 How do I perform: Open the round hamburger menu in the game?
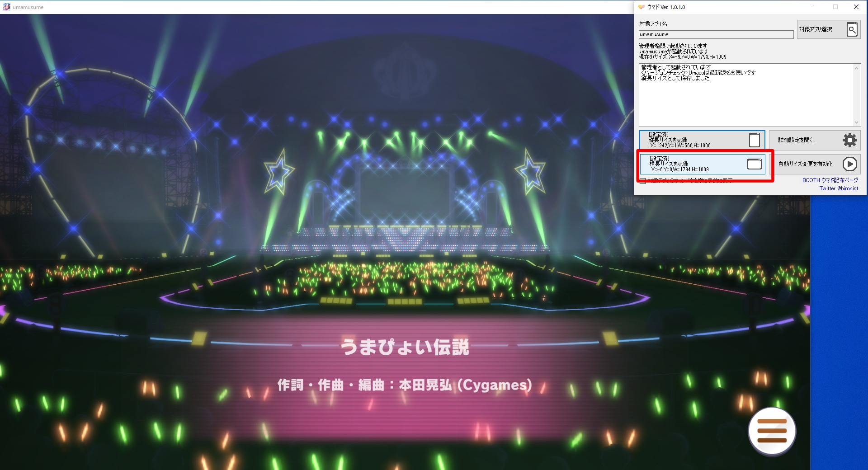[772, 431]
